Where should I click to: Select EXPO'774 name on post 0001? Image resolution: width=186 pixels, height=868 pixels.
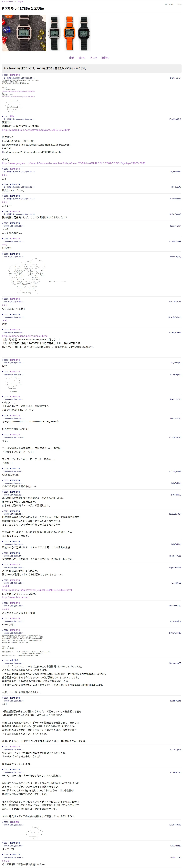(x=15, y=75)
